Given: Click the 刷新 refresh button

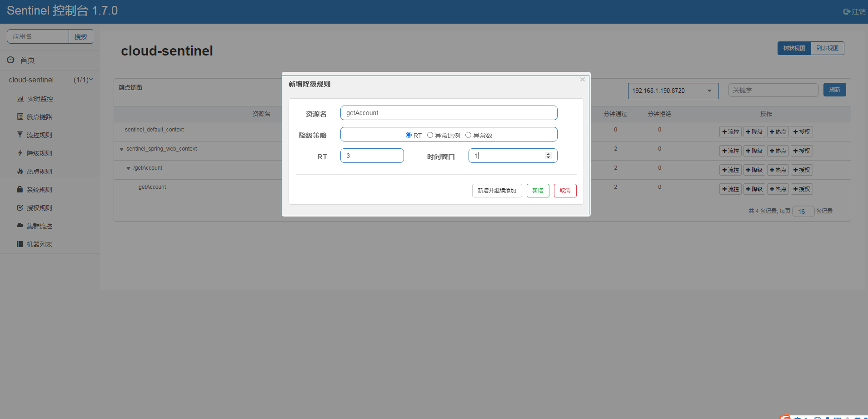Looking at the screenshot, I should point(834,90).
